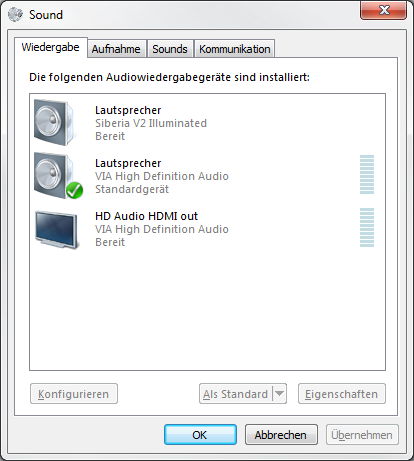This screenshot has width=414, height=461.
Task: Click the volume level meter beside VIA Lautsprecher
Action: pos(367,174)
